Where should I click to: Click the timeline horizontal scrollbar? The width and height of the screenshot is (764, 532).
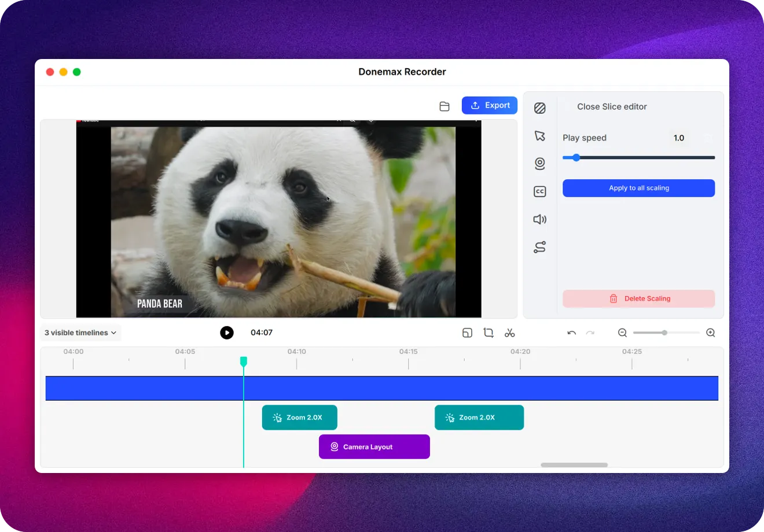(574, 465)
